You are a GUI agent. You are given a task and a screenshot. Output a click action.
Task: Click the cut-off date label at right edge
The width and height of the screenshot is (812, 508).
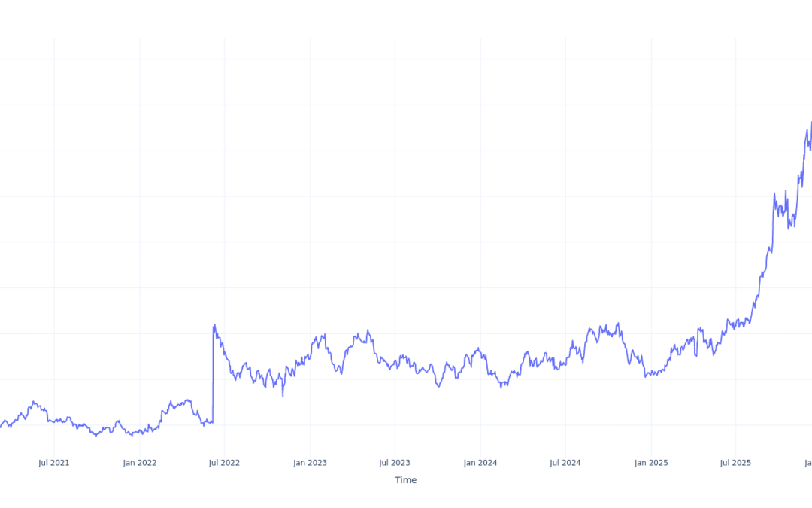(807, 463)
